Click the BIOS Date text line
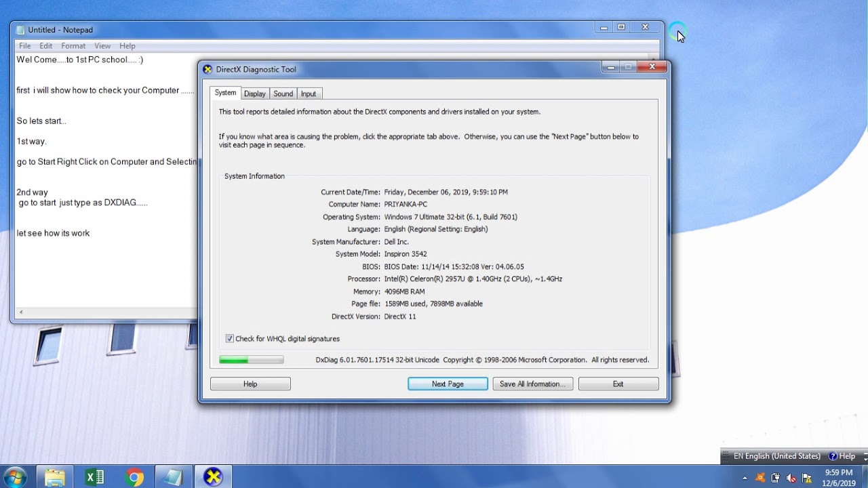868x488 pixels. pos(454,266)
